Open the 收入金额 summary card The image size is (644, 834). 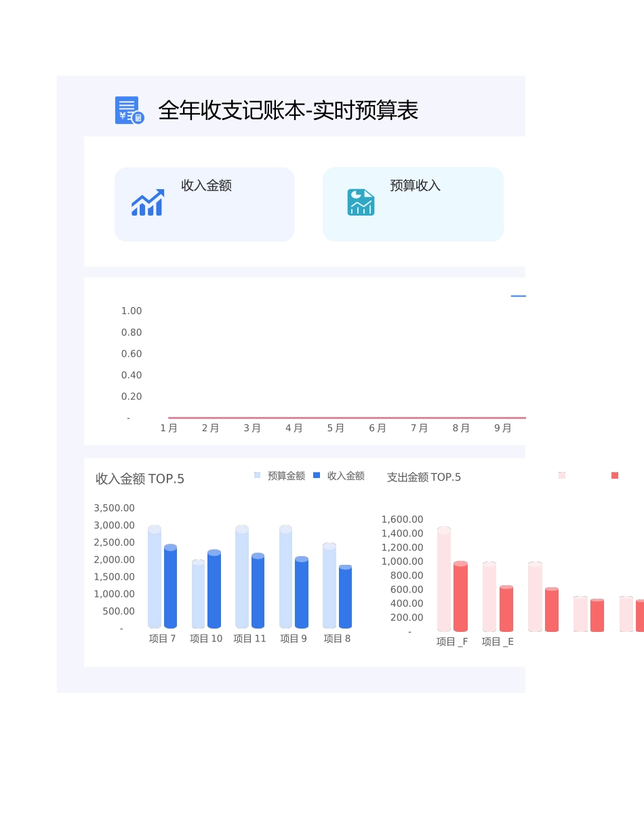204,204
